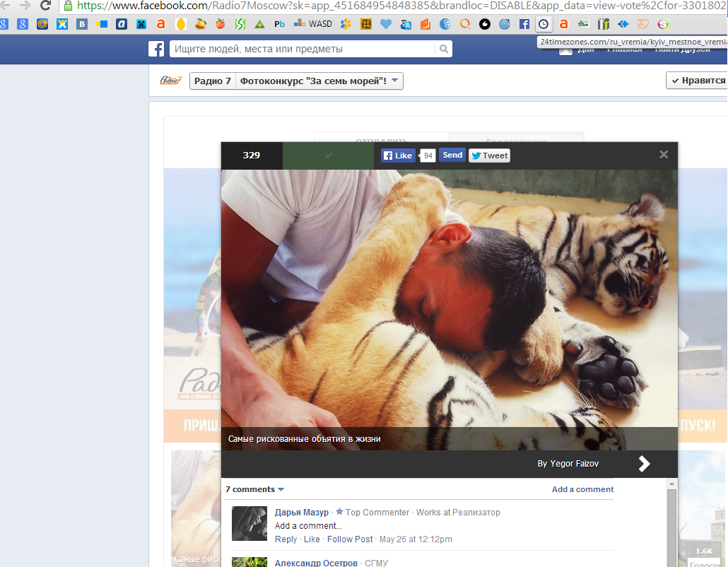Screen dimensions: 728x567
Task: Click Дарья Мазур's avatar thumbnail
Action: (249, 523)
